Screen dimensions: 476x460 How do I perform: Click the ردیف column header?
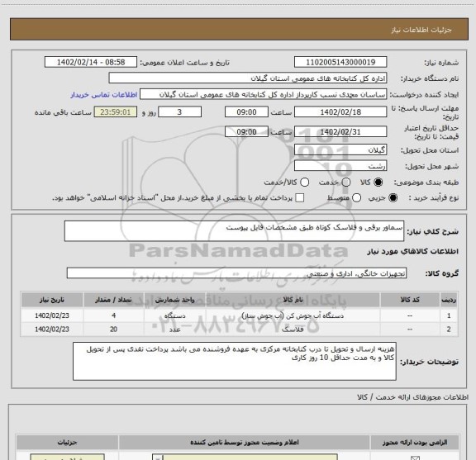coord(449,300)
